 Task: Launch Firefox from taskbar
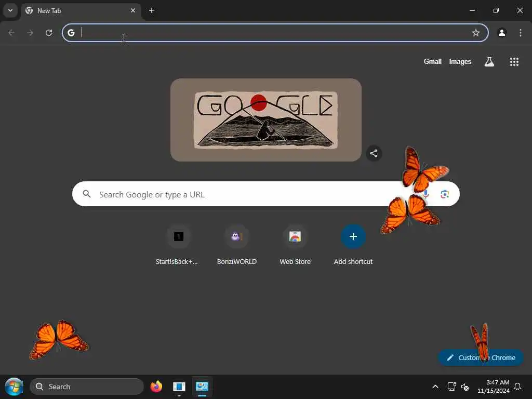click(x=156, y=387)
